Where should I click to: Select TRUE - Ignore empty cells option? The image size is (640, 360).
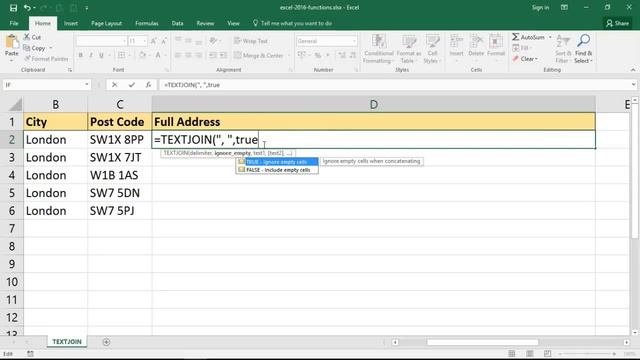[277, 162]
